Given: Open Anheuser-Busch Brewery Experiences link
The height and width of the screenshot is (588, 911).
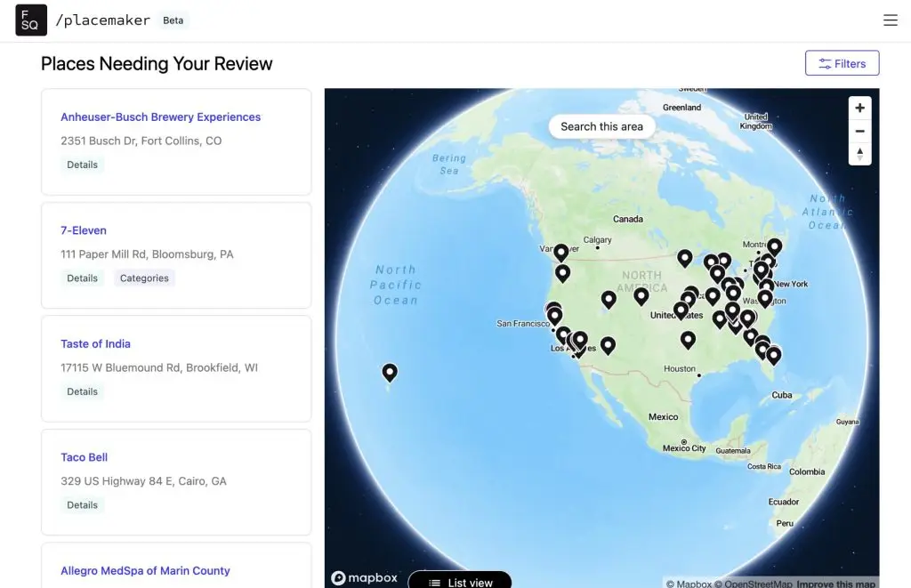Looking at the screenshot, I should 160,117.
